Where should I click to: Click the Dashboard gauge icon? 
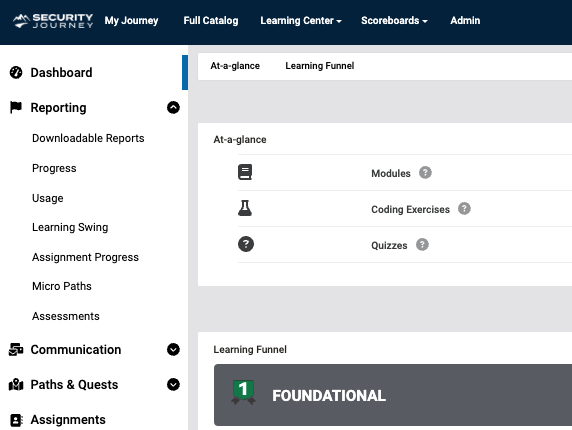pos(16,72)
